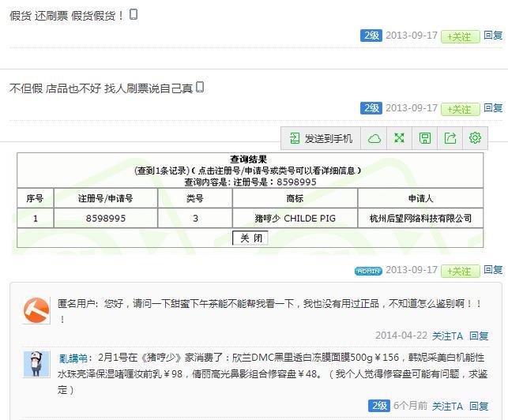Image resolution: width=508 pixels, height=420 pixels.
Task: Click the orange anonymous user avatar
Action: click(x=36, y=310)
